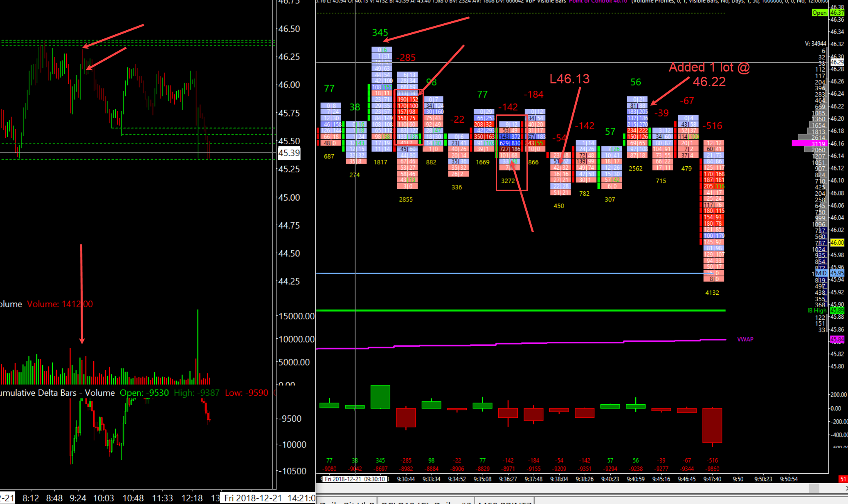Switch to the GCLG19 [C] Daily #2 tab
Viewport: 848px width, 504px height.
pos(426,502)
